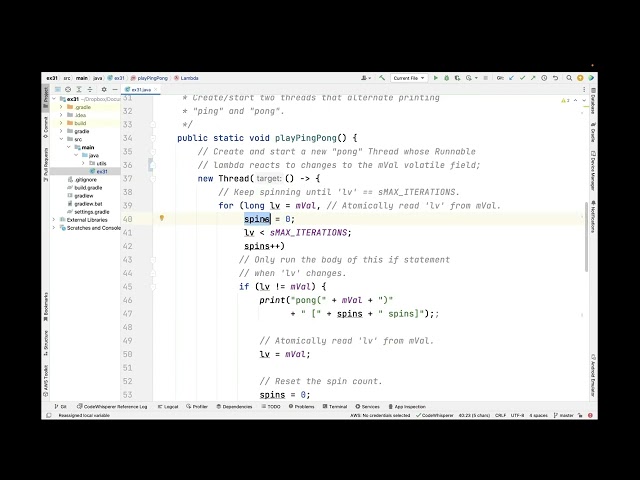640x480 pixels.
Task: Close the ex31.java editor tab
Action: (156, 89)
